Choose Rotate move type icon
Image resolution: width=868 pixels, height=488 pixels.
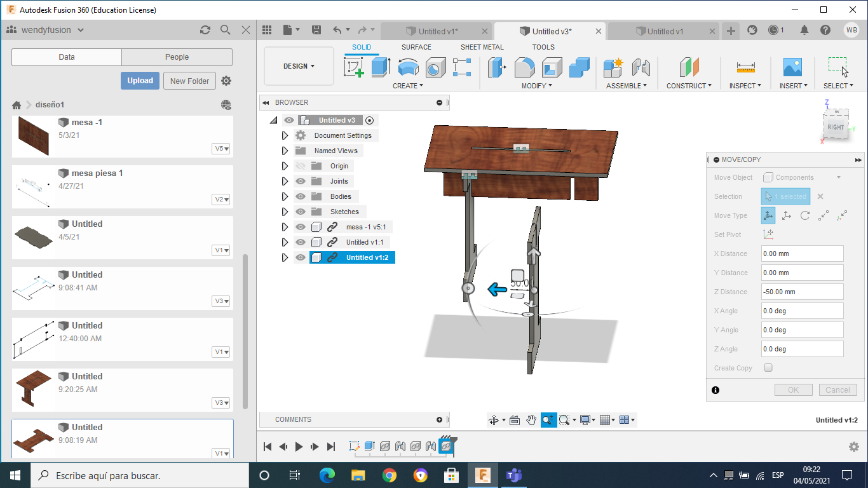point(805,215)
